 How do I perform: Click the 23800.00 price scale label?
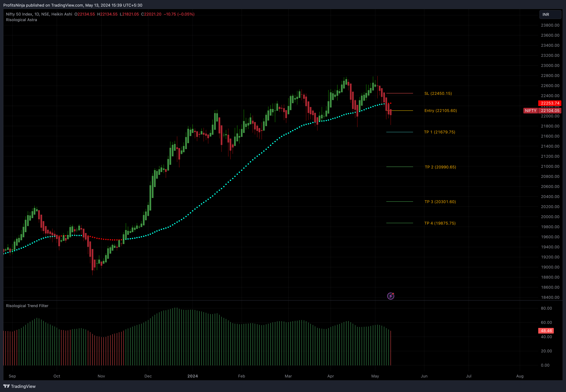(550, 25)
